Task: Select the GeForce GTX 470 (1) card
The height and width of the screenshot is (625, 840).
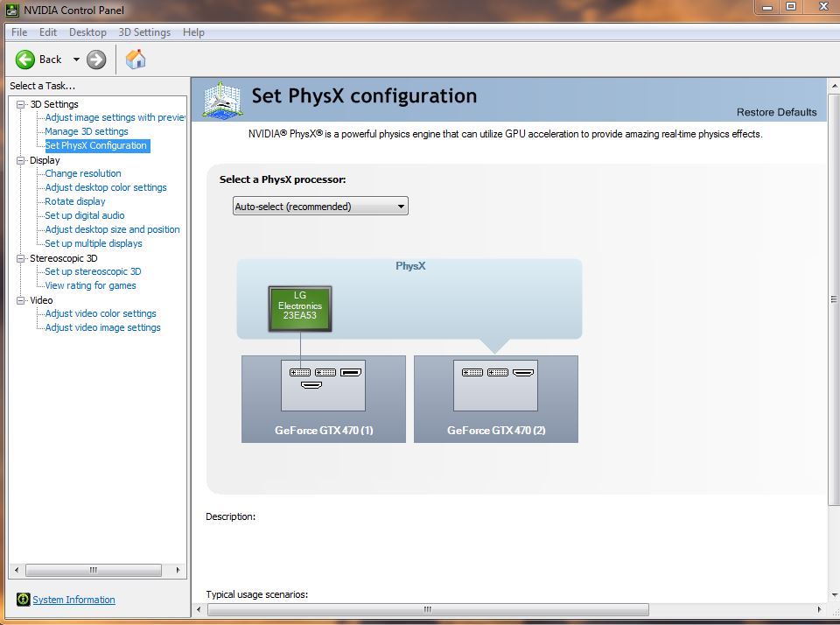Action: click(324, 399)
